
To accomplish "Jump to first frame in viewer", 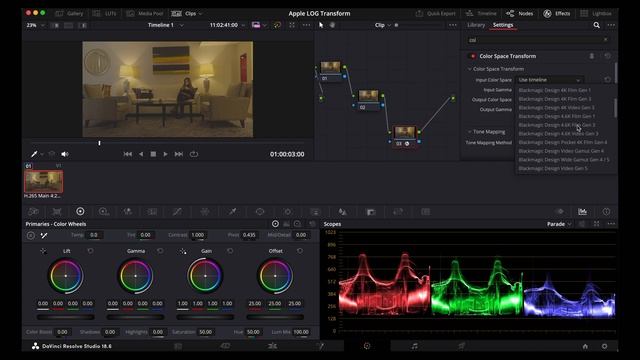I will pyautogui.click(x=128, y=154).
